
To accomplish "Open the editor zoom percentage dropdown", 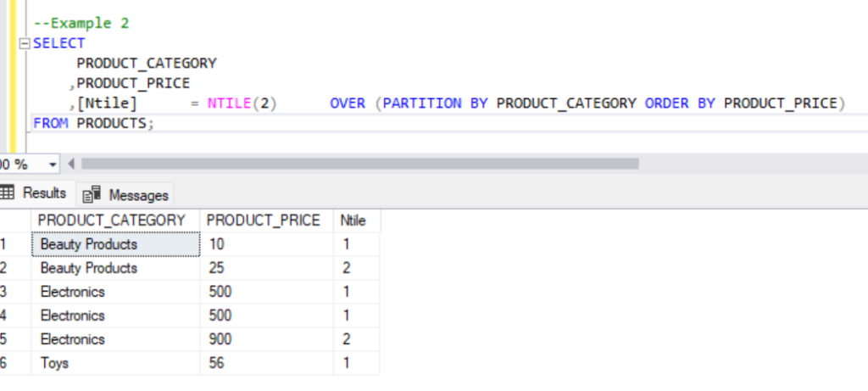I will [53, 164].
